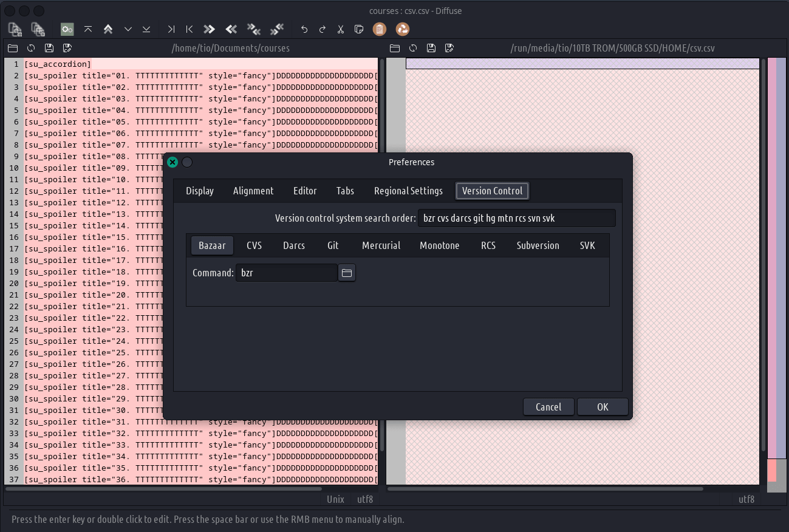Switch to the SVK sub-tab
The height and width of the screenshot is (532, 789).
[587, 245]
